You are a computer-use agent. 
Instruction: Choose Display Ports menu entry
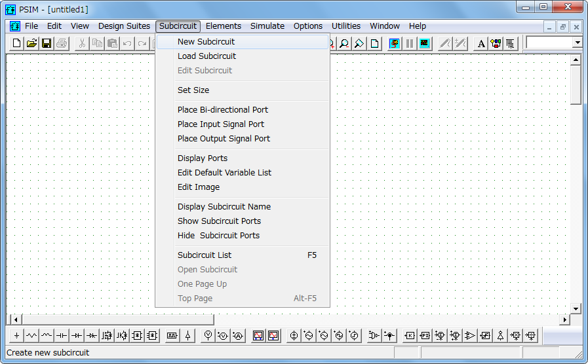tap(243, 158)
